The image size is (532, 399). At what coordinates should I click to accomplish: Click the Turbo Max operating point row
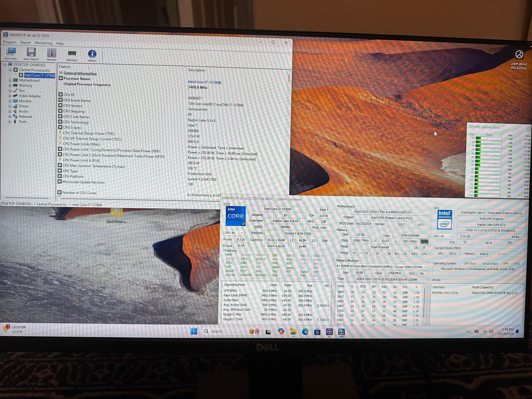tap(276, 300)
